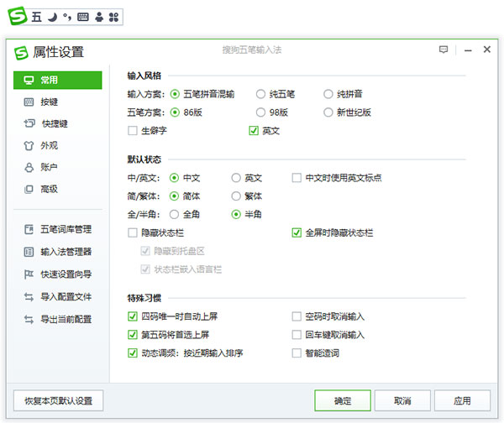Select the 全角 radio option
The image size is (504, 423).
[174, 215]
